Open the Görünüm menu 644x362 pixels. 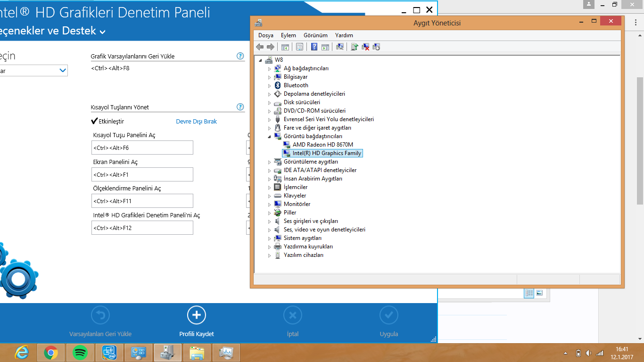(315, 35)
